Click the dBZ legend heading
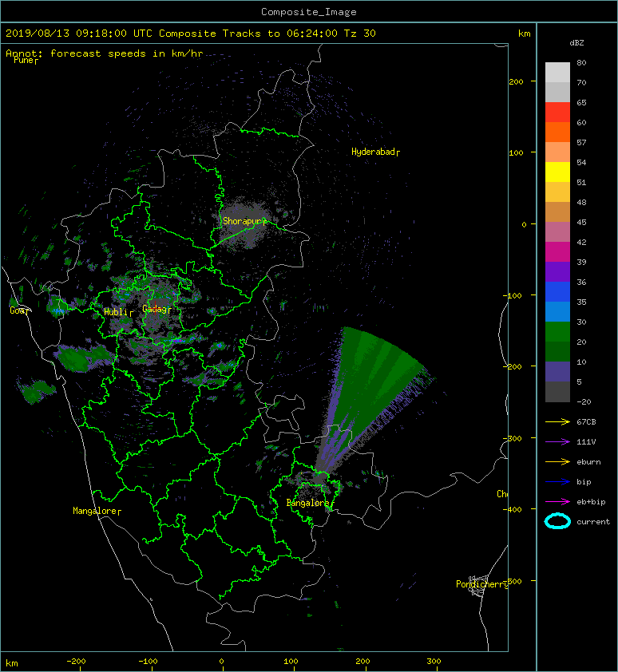 coord(576,43)
